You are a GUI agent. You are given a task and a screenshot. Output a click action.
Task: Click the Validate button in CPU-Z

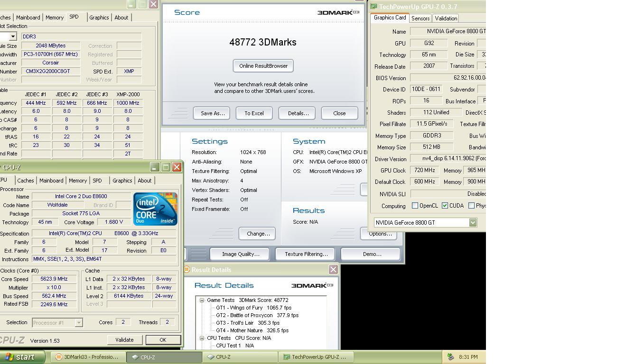click(124, 340)
